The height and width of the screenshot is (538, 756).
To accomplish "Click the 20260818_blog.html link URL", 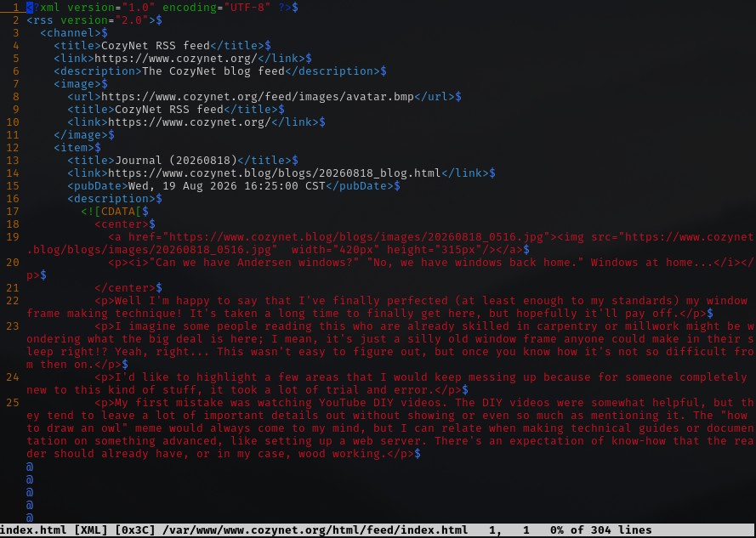I will pyautogui.click(x=275, y=173).
